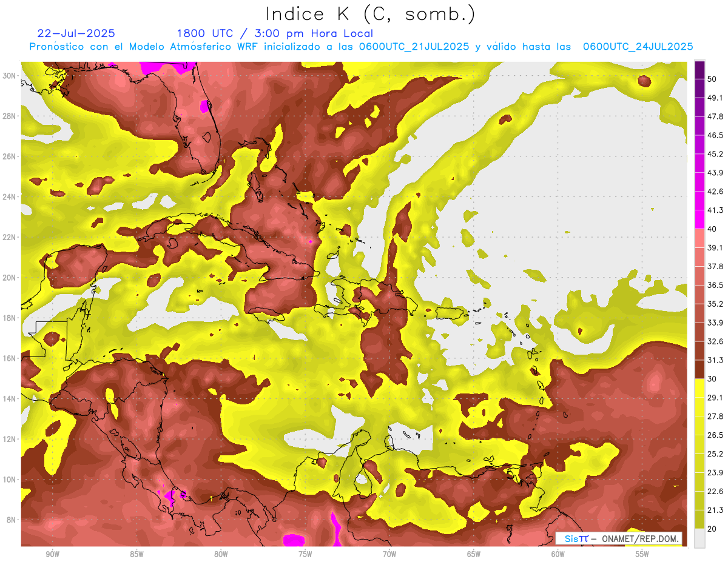Viewport: 728px width, 562px height.
Task: Click the "1800 UTC / 3:00 pm Hora Local" text
Action: (x=275, y=33)
